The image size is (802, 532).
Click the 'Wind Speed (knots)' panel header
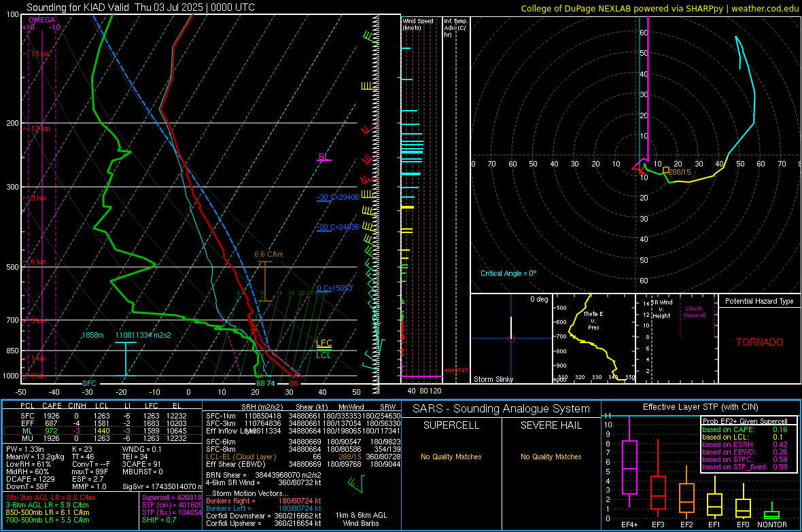pos(418,24)
